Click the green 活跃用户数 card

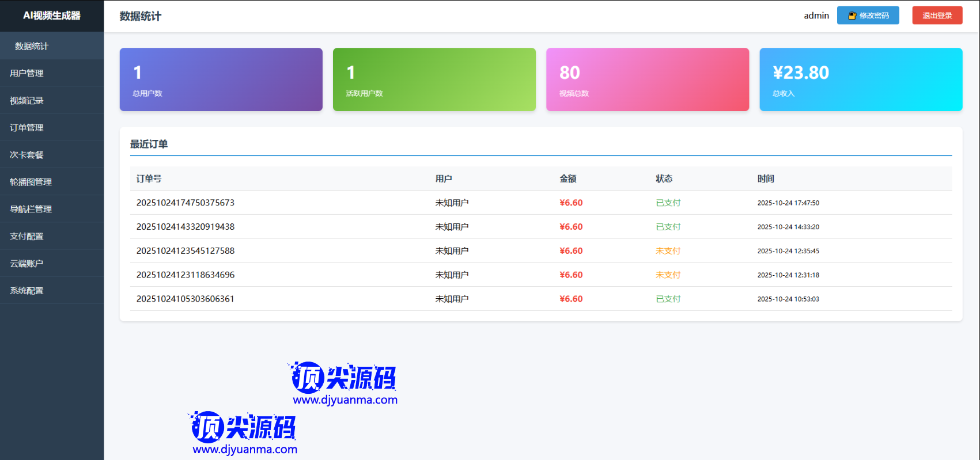click(434, 79)
